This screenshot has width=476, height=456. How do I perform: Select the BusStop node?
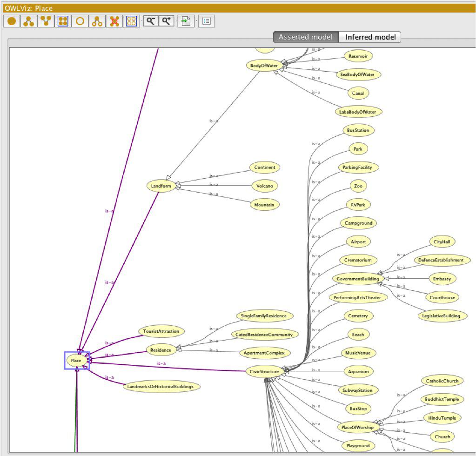[359, 409]
